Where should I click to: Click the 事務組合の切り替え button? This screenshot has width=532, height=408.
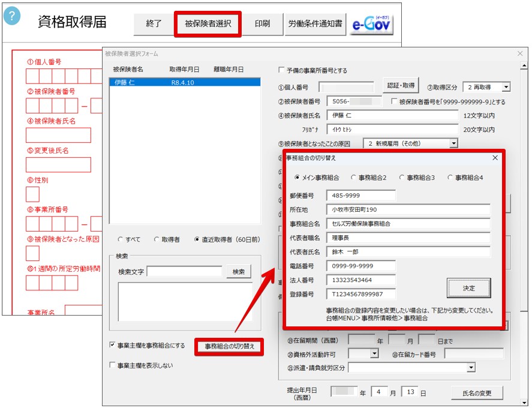pos(229,347)
